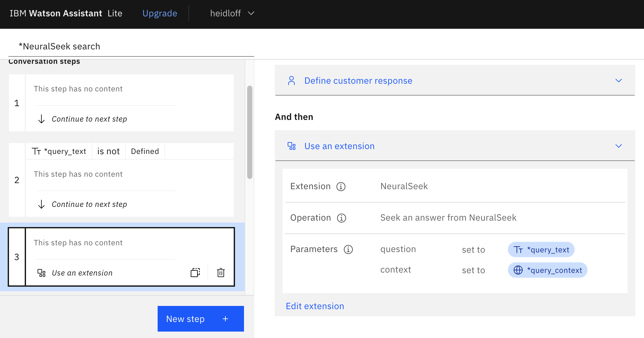644x338 pixels.
Task: Click the Operation info icon
Action: 342,218
